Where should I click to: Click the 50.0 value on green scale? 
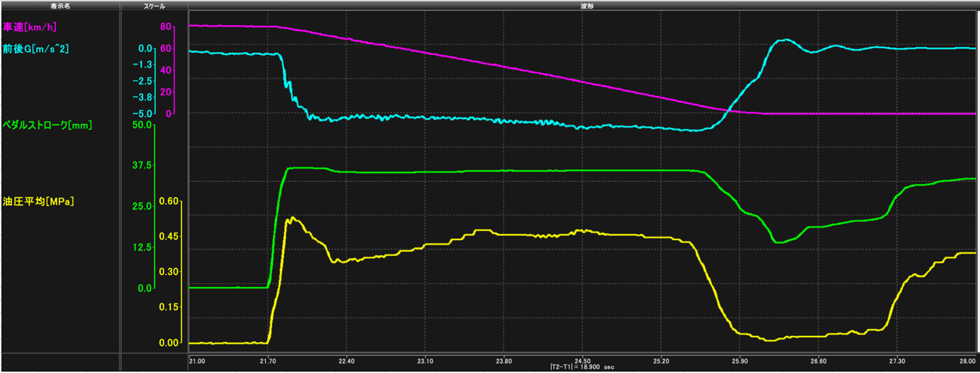(x=143, y=125)
